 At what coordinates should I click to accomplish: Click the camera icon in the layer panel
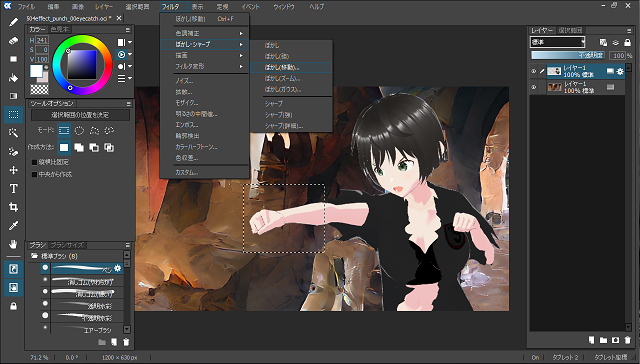pos(616,340)
